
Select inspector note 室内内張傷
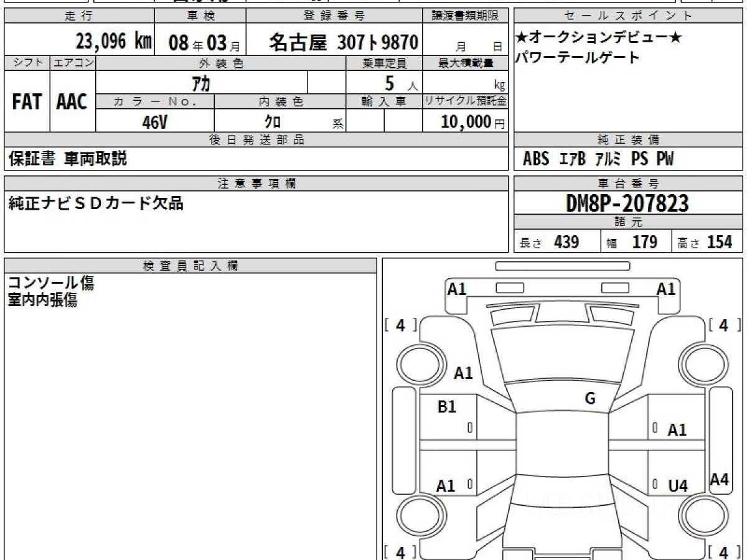tap(42, 301)
